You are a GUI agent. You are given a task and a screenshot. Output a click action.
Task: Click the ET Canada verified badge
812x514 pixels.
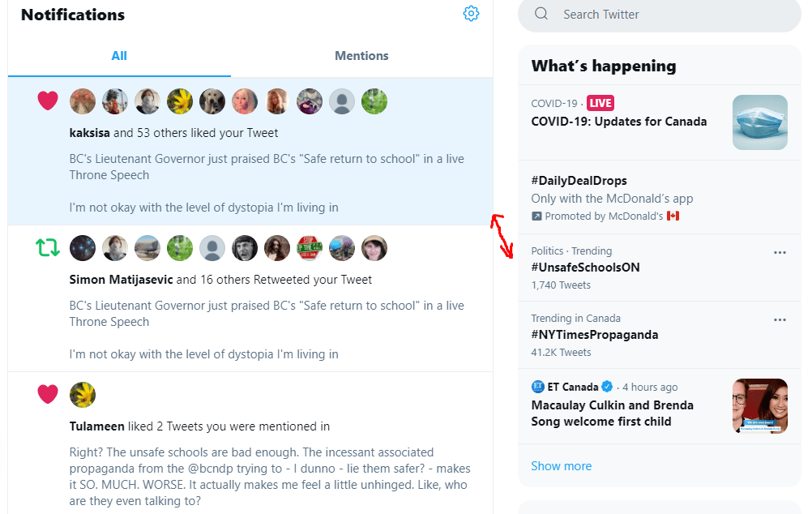606,387
